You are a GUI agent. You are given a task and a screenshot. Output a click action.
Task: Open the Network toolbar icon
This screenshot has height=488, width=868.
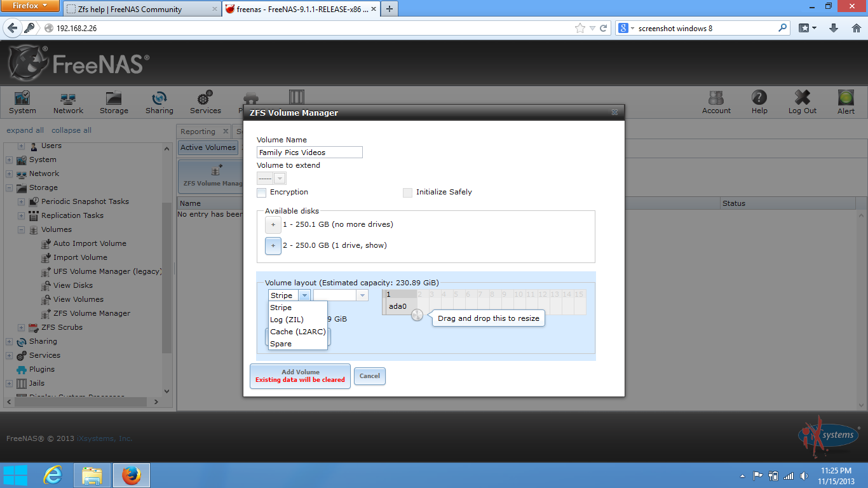pyautogui.click(x=68, y=102)
